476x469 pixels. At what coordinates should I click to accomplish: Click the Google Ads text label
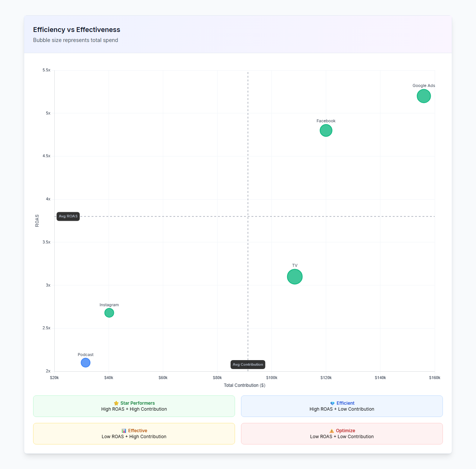pos(424,85)
